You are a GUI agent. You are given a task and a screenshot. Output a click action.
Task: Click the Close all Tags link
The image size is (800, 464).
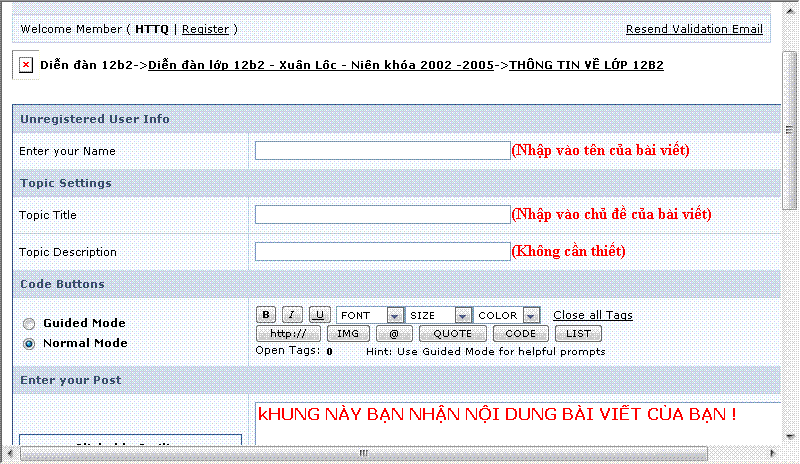pos(593,315)
